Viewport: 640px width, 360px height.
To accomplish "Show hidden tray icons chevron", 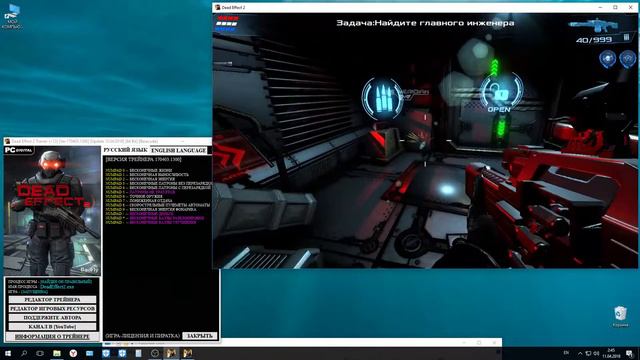I will click(x=580, y=353).
